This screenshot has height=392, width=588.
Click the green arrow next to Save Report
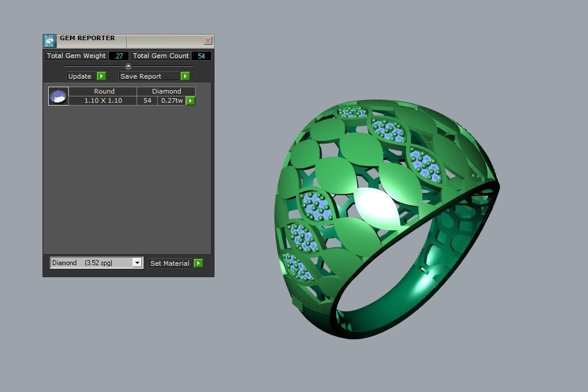click(185, 76)
